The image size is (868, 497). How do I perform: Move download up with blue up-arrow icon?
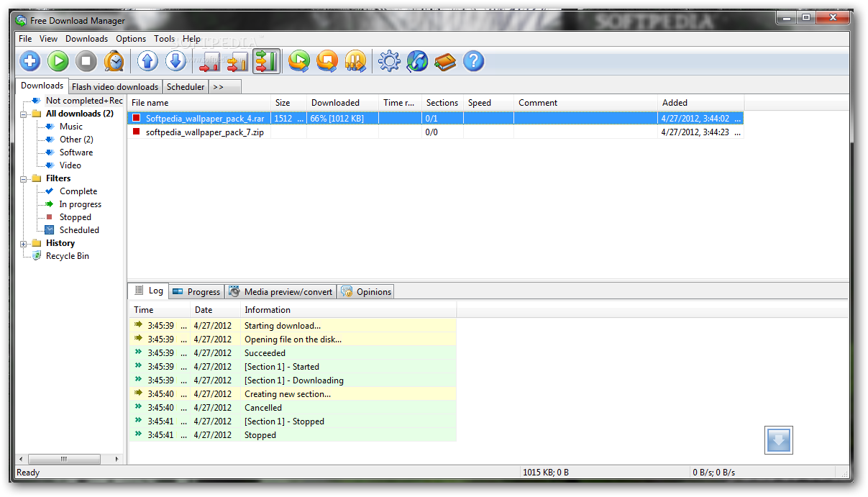coord(147,62)
